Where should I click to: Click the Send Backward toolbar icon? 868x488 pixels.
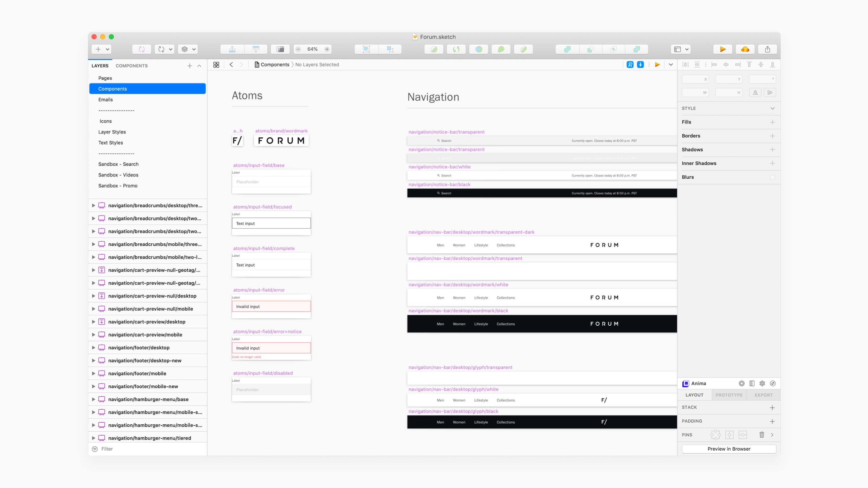(x=256, y=49)
